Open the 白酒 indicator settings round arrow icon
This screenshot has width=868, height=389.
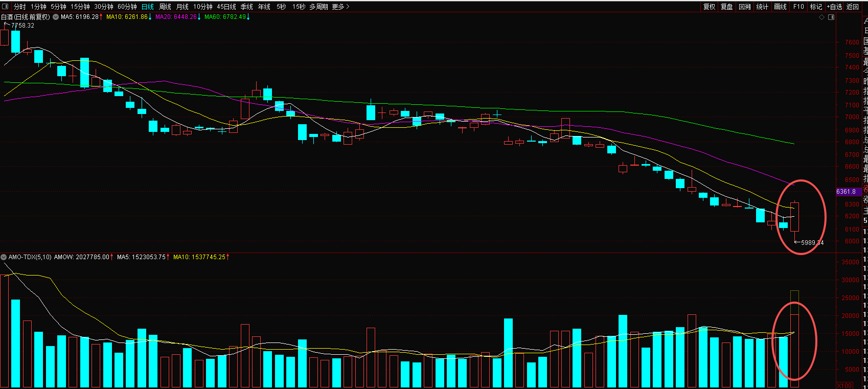pyautogui.click(x=55, y=17)
